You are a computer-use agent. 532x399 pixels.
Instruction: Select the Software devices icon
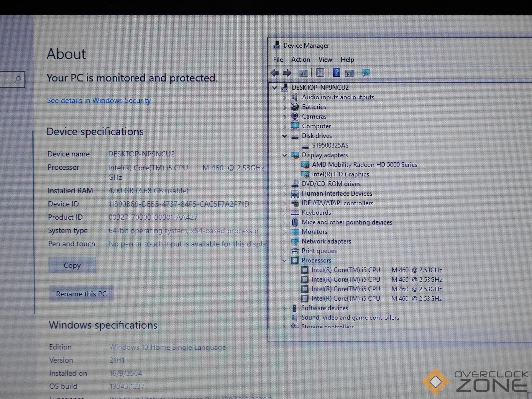pyautogui.click(x=295, y=308)
